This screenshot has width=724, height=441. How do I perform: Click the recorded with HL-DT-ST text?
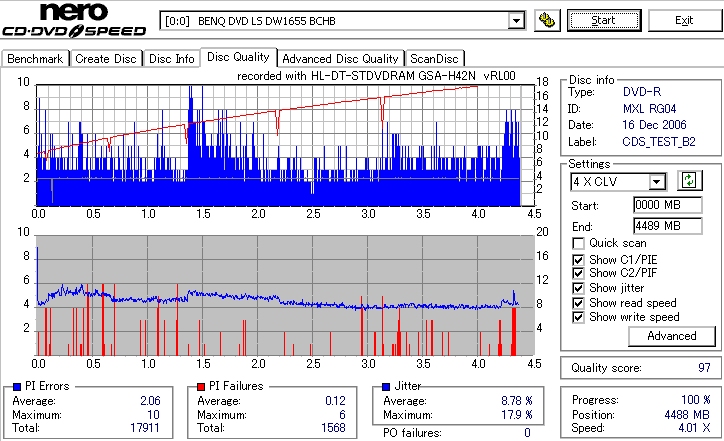tap(376, 76)
